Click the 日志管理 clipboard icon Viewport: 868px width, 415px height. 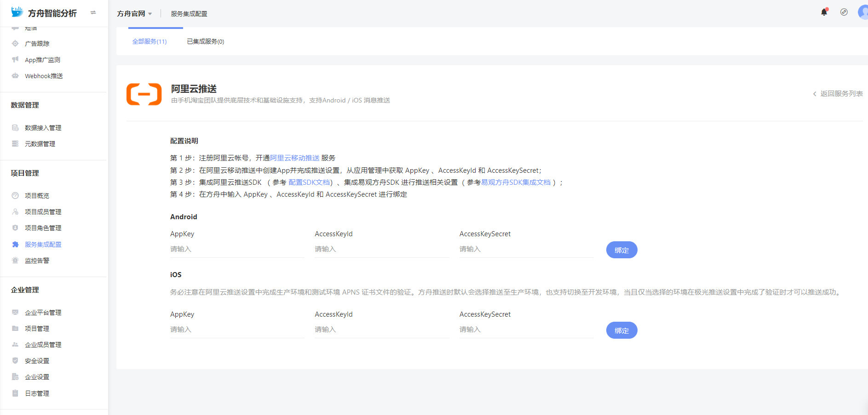[x=15, y=393]
